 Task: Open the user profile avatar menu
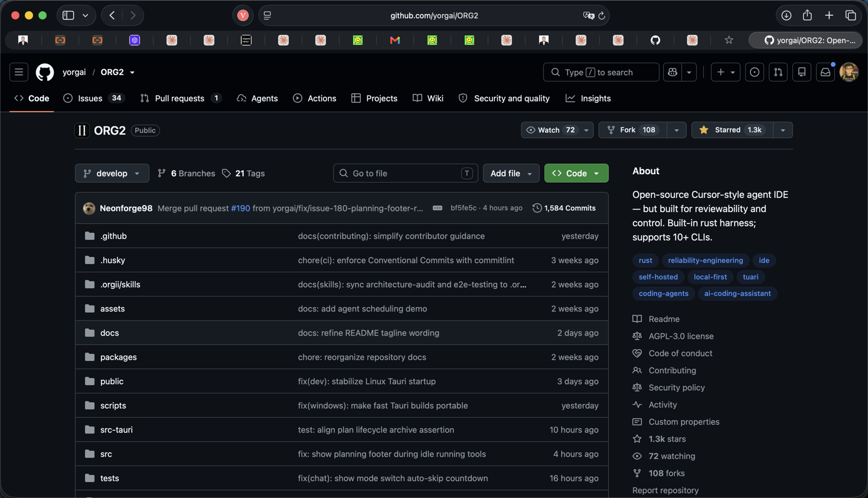coord(849,72)
